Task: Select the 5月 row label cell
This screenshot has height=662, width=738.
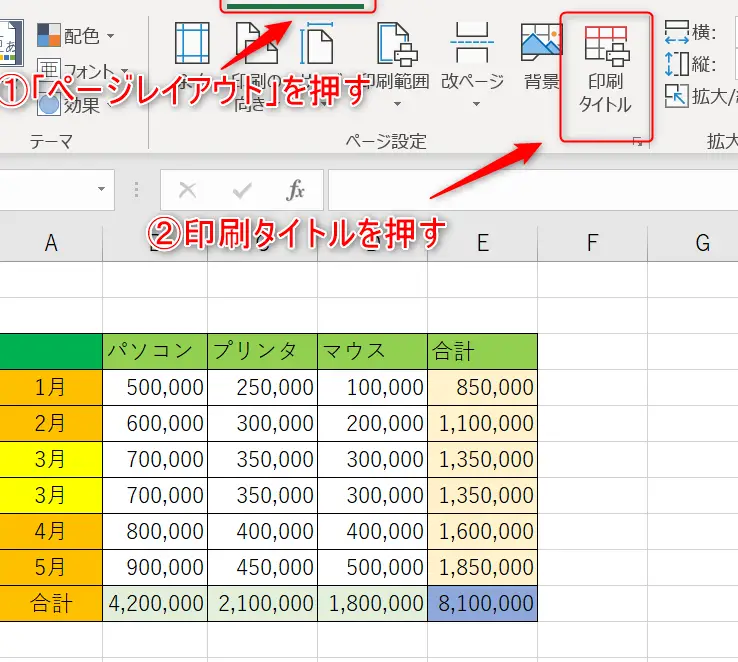Action: (51, 567)
